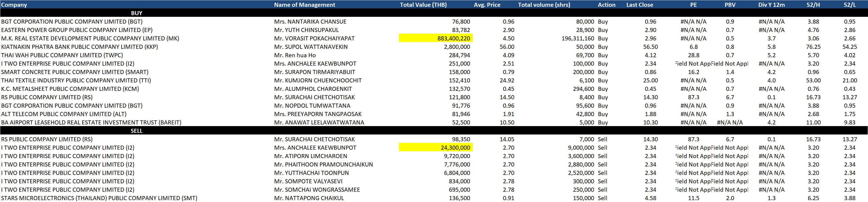Click the Company column header
The height and width of the screenshot is (202, 868).
14,5
